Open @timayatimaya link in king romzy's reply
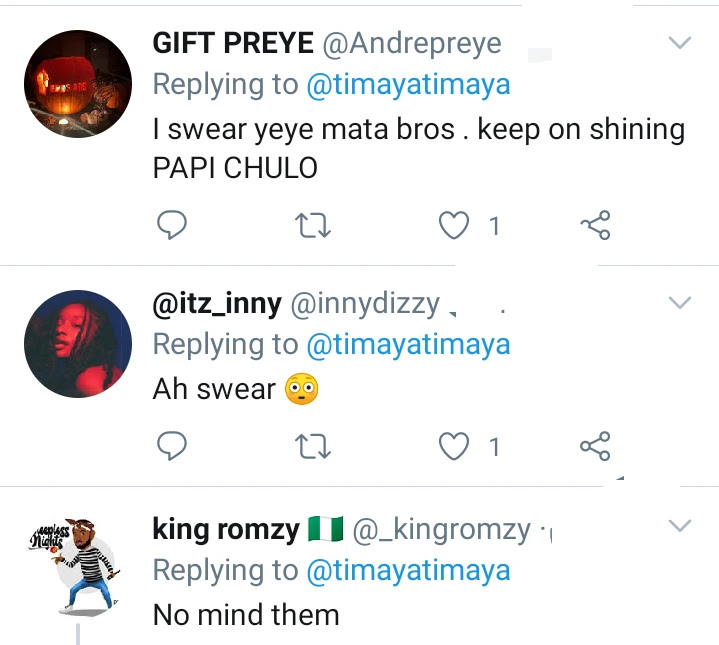The height and width of the screenshot is (645, 719). point(407,571)
